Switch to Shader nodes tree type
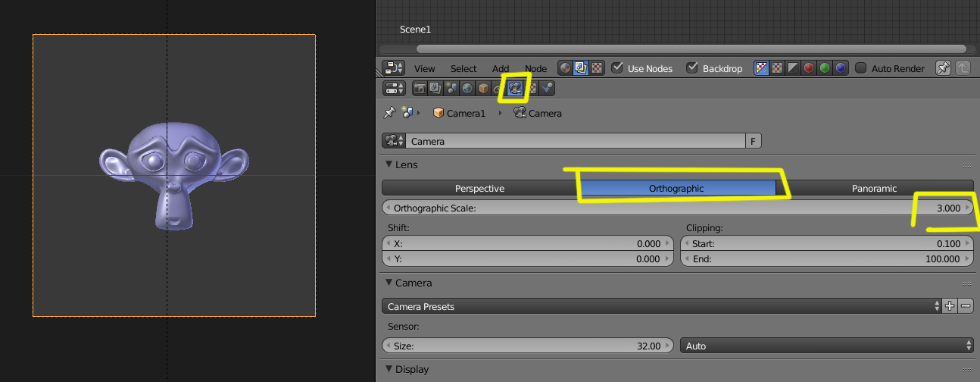 click(565, 68)
